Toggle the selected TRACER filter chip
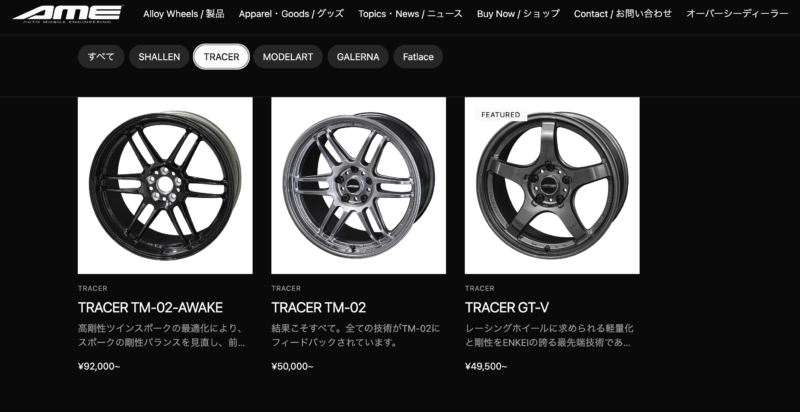 (x=221, y=57)
